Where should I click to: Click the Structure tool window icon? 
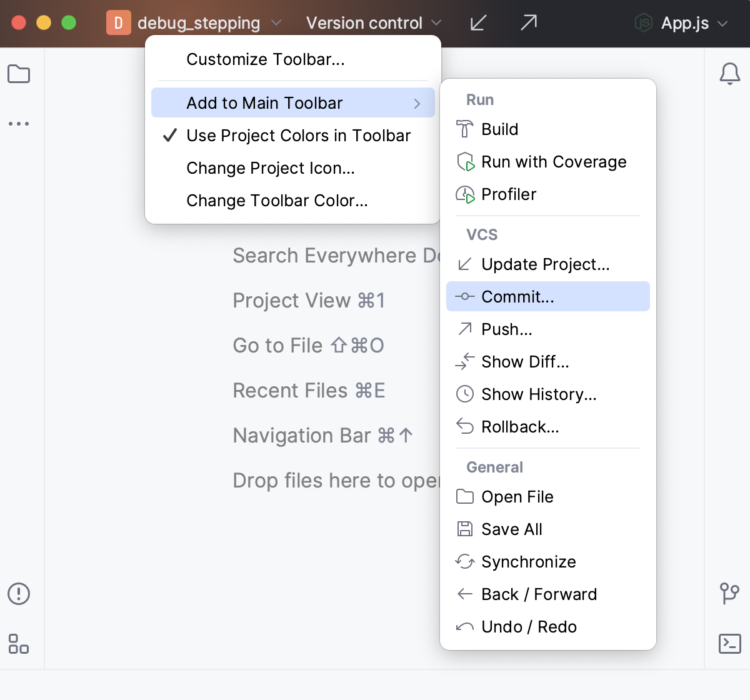click(19, 644)
